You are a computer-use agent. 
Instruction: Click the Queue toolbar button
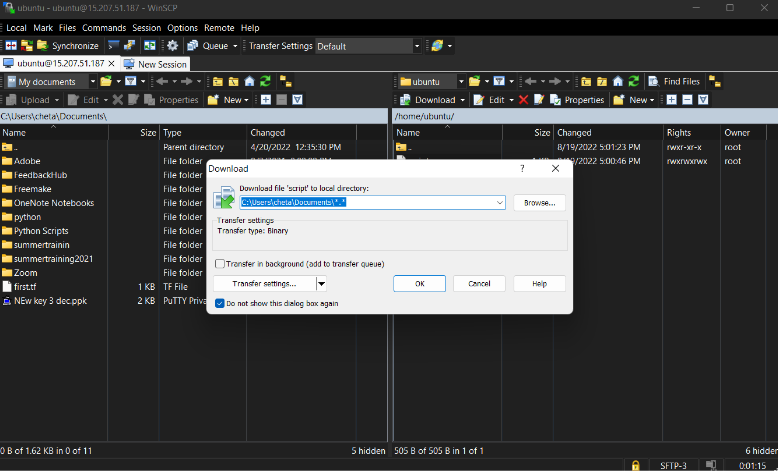point(208,46)
